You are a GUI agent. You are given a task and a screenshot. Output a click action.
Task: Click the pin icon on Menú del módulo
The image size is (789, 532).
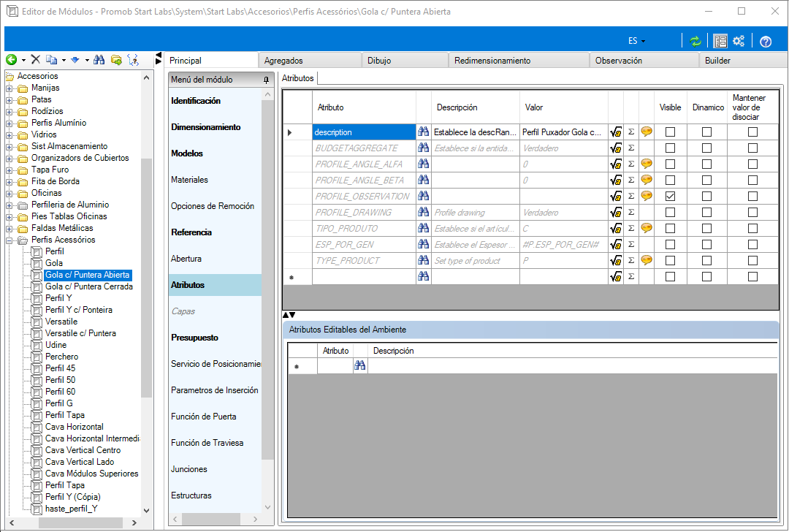(266, 80)
